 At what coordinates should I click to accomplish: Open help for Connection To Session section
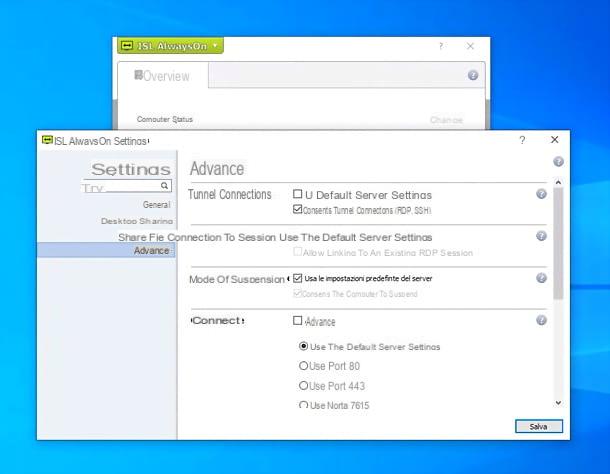(541, 236)
